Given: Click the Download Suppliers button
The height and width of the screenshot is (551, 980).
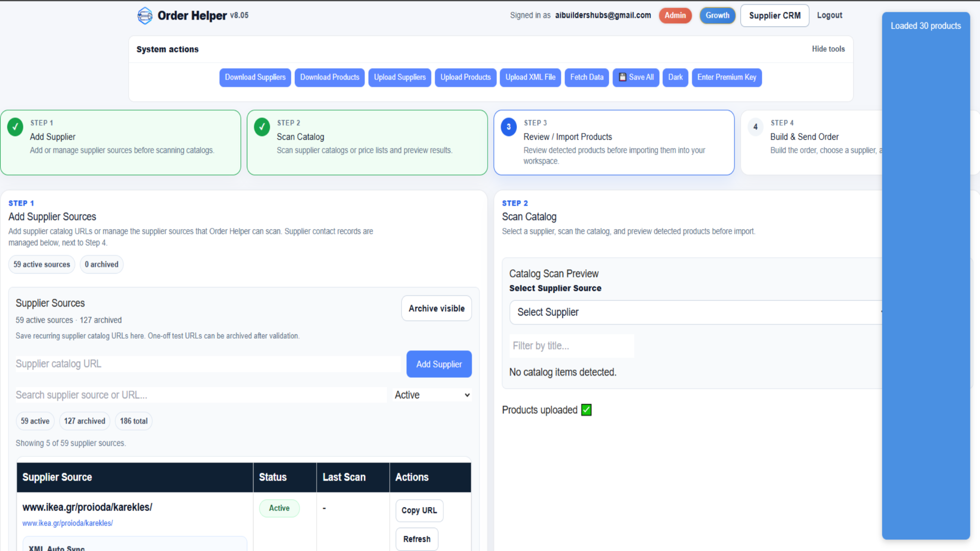Looking at the screenshot, I should 255,77.
